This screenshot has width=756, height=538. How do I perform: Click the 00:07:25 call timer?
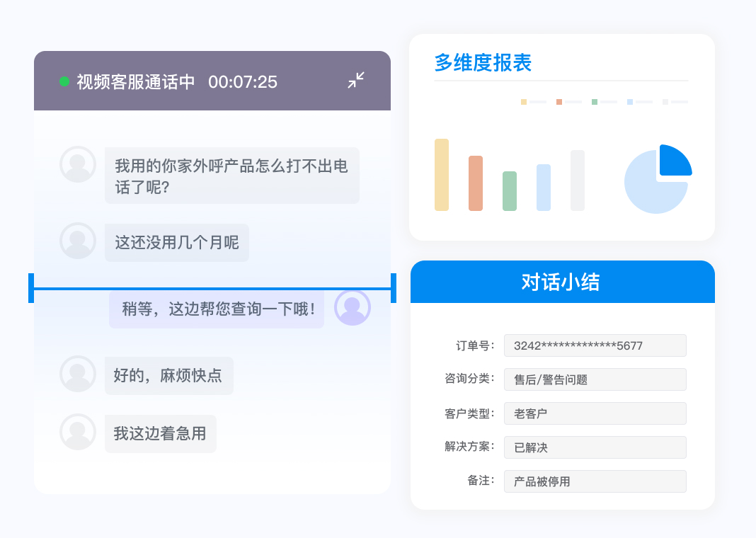coord(243,81)
